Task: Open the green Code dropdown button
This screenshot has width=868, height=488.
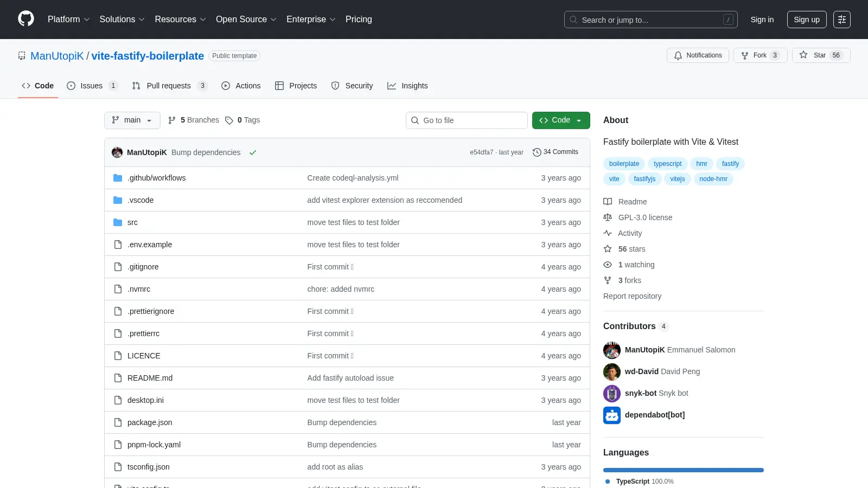Action: 561,120
